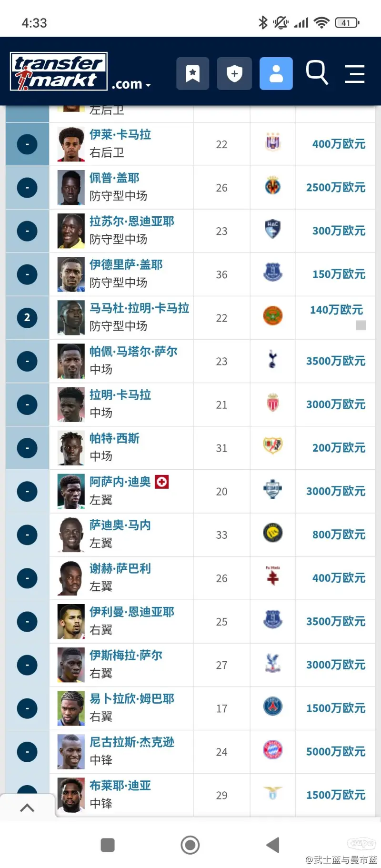381x868 pixels.
Task: Open 佩普·盖耶 player page
Action: tap(114, 178)
